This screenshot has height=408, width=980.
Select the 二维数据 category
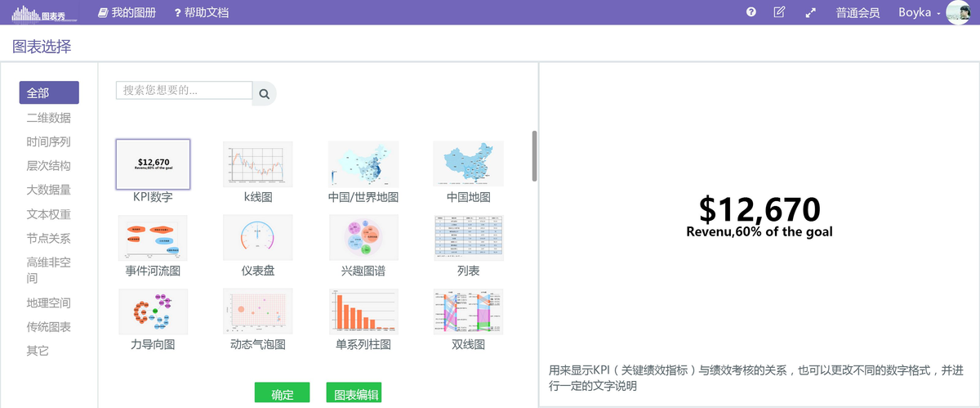tap(49, 118)
